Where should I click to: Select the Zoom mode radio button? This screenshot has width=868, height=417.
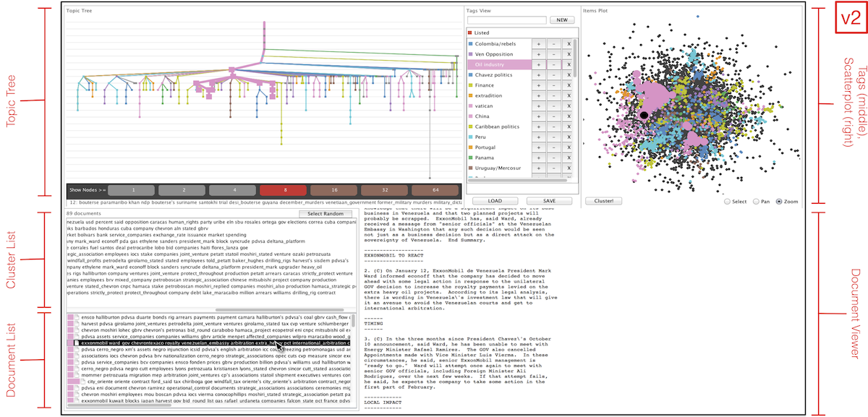(x=780, y=202)
